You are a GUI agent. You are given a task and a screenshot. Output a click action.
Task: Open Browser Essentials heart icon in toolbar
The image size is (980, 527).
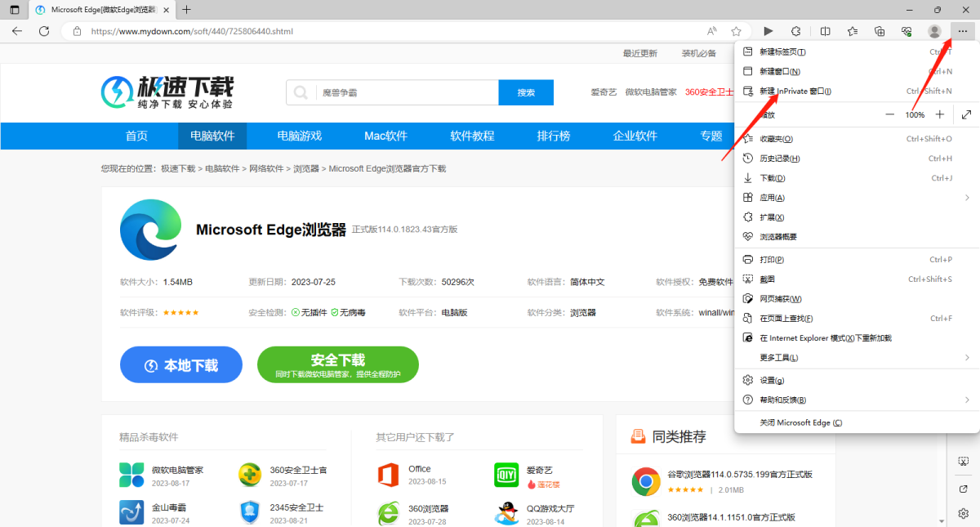pos(906,31)
